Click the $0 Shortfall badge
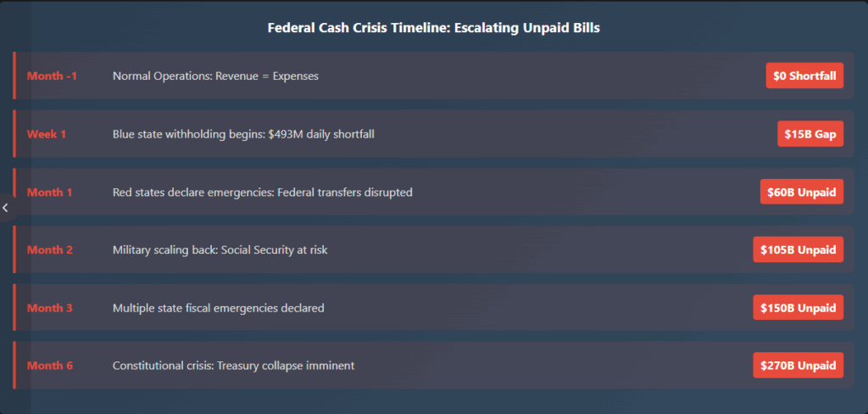This screenshot has width=868, height=414. tap(804, 76)
